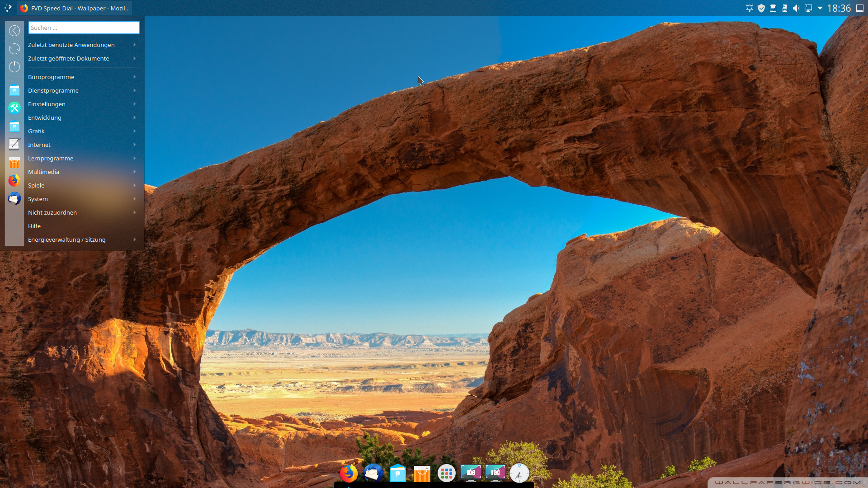The width and height of the screenshot is (868, 488).
Task: Launch Firefox from the dock
Action: point(348,473)
